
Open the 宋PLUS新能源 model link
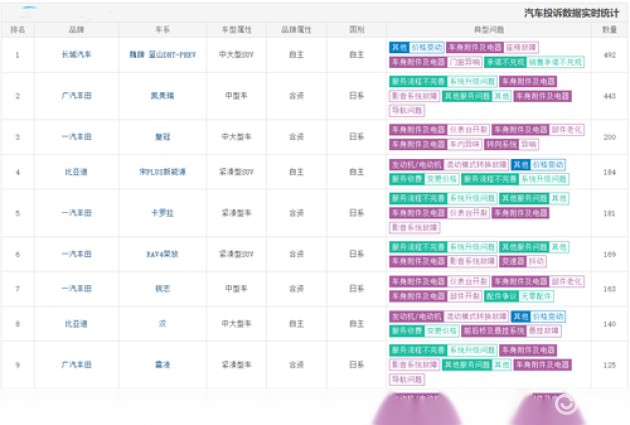point(162,172)
